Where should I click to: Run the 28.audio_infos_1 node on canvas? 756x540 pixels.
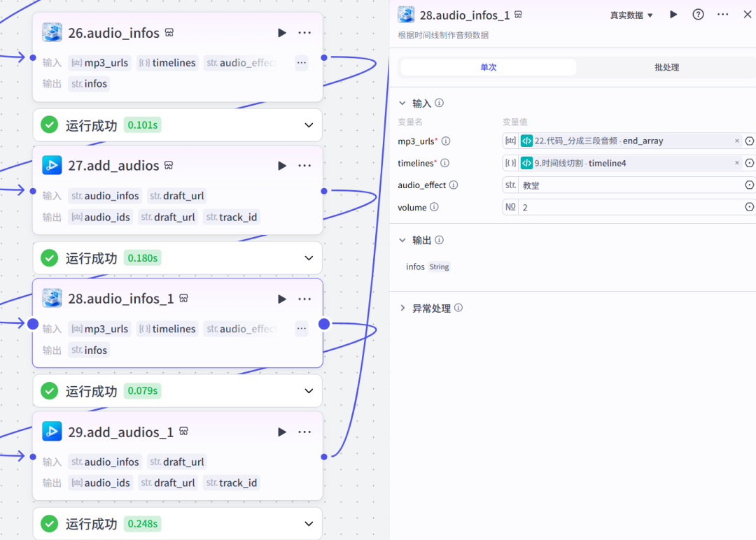tap(282, 299)
